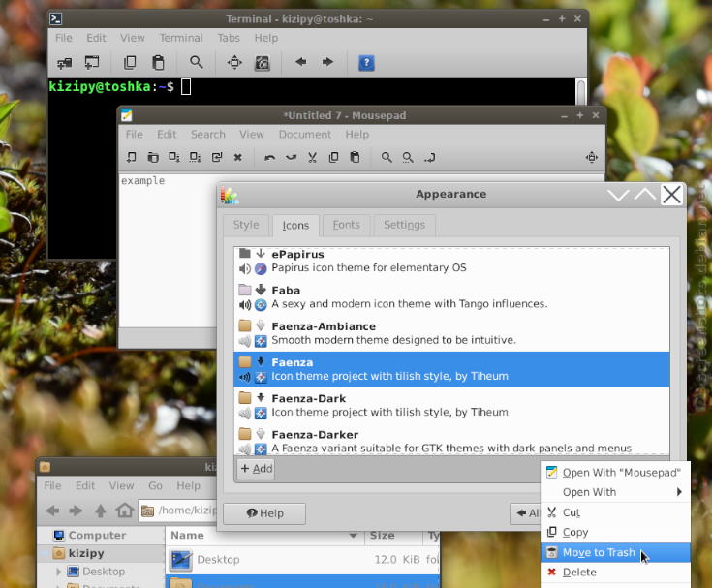
Task: Click Open file icon in Mousepad toolbar
Action: pyautogui.click(x=153, y=158)
